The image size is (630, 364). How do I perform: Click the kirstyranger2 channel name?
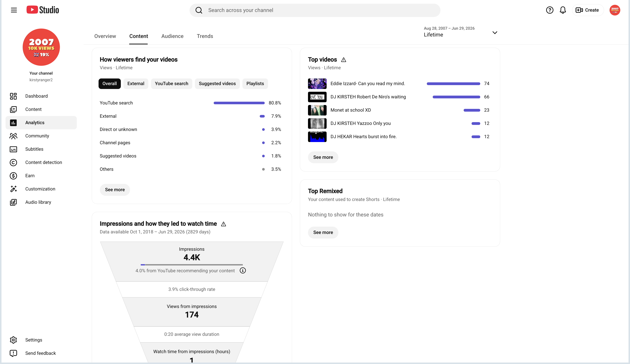(x=41, y=80)
